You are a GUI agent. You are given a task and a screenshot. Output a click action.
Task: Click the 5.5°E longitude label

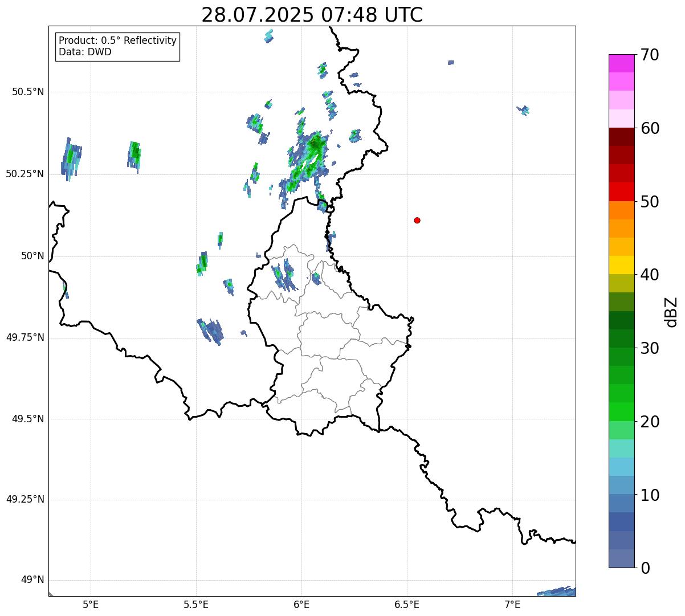196,605
